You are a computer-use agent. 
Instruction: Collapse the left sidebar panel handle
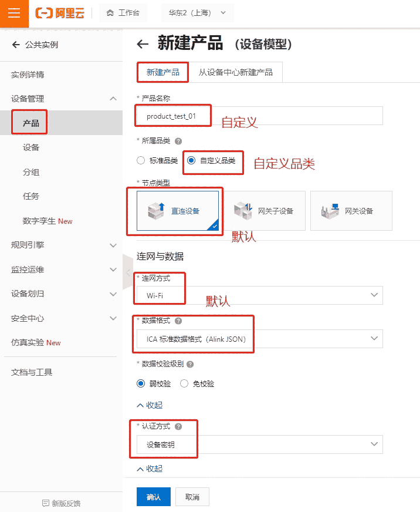tap(128, 272)
